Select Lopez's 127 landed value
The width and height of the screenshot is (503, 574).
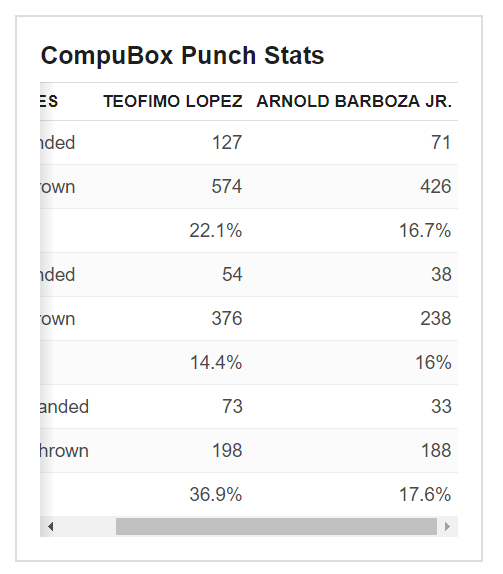[x=227, y=142]
